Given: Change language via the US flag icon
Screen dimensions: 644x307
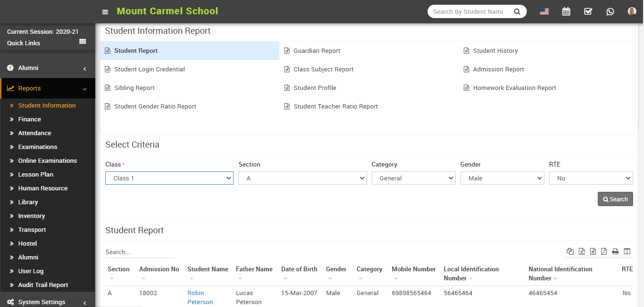Looking at the screenshot, I should click(544, 11).
